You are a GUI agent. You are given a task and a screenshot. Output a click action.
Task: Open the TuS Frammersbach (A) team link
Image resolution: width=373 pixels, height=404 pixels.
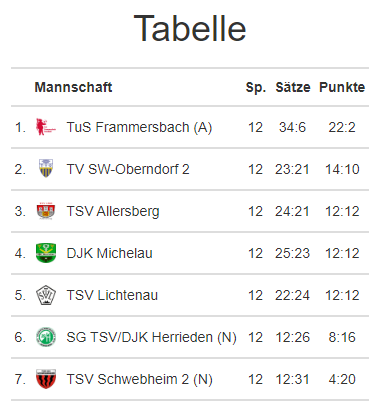(x=139, y=127)
